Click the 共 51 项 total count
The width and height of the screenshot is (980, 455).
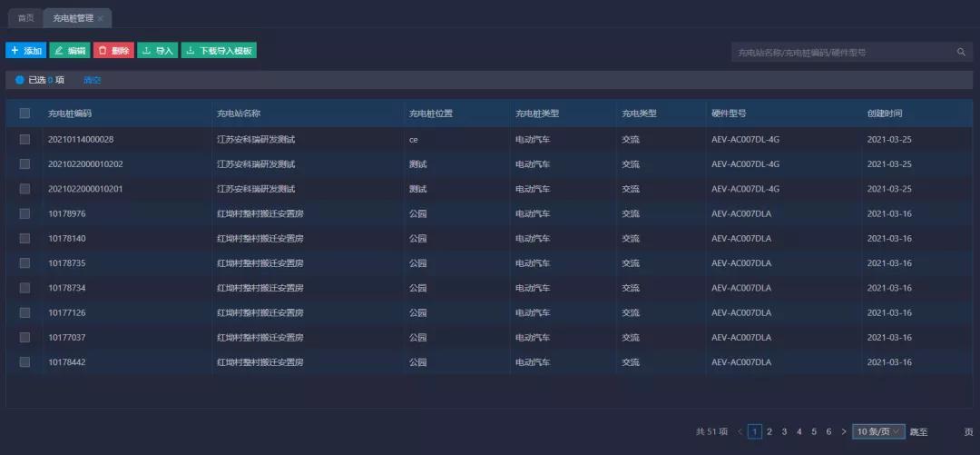click(x=712, y=432)
